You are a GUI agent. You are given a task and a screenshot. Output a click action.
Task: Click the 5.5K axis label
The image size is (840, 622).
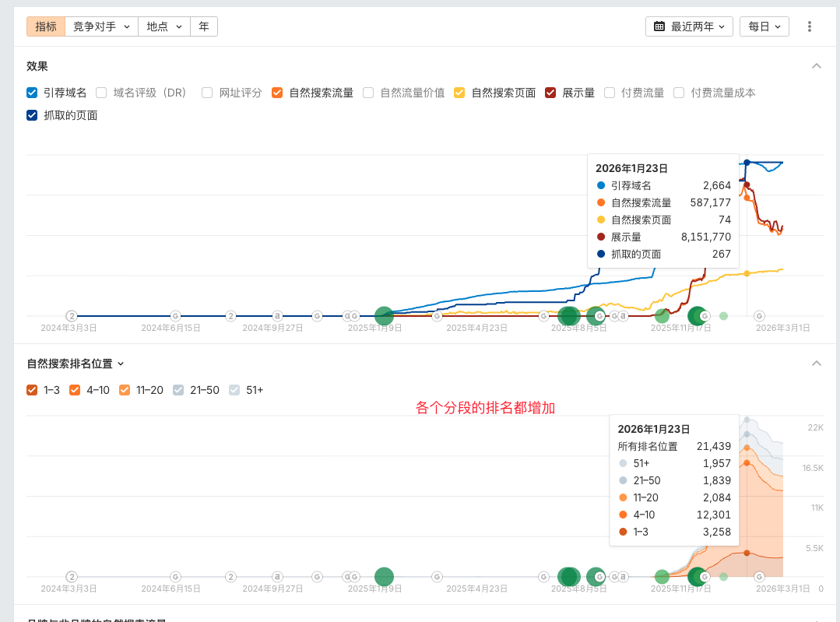tap(814, 548)
